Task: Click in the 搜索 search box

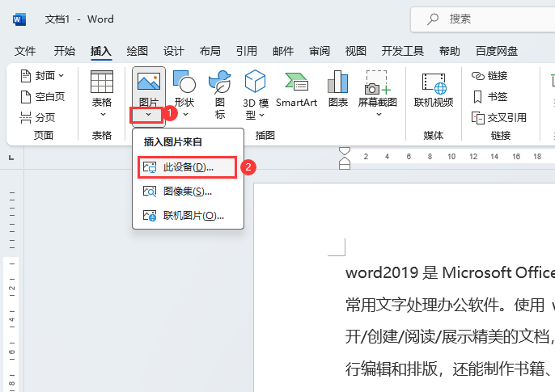Action: click(x=483, y=19)
